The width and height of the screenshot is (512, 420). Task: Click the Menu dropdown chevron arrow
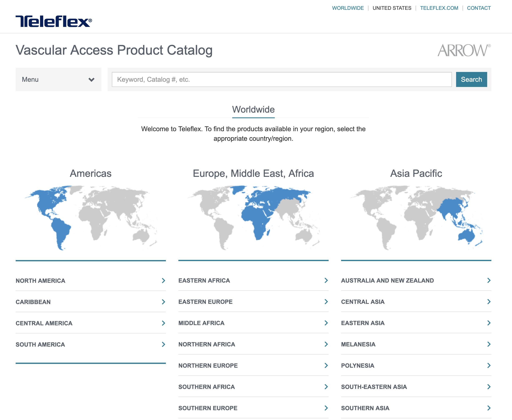point(91,80)
